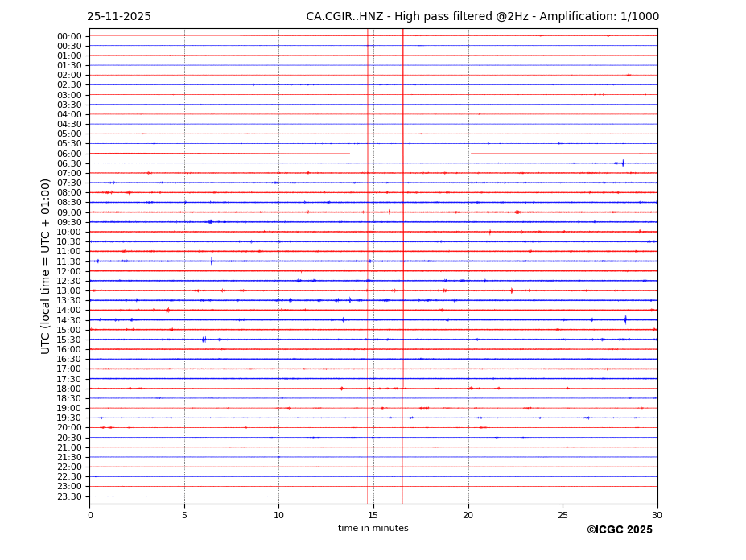746x560 pixels.
Task: Click the 14:30 row time label
Action: [69, 320]
